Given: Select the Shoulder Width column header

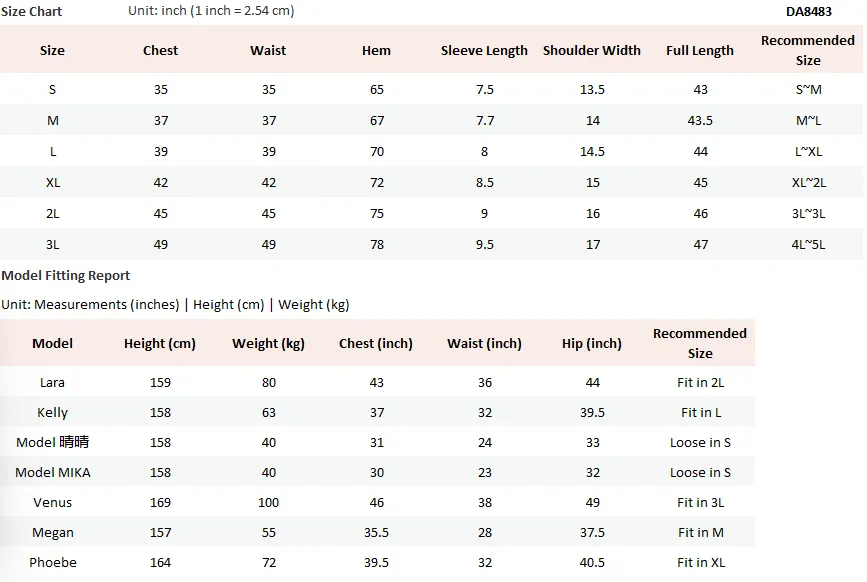Looking at the screenshot, I should pos(592,50).
